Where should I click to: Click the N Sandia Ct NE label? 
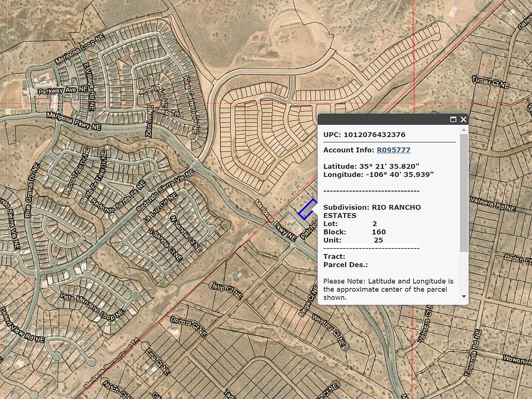tap(186, 234)
